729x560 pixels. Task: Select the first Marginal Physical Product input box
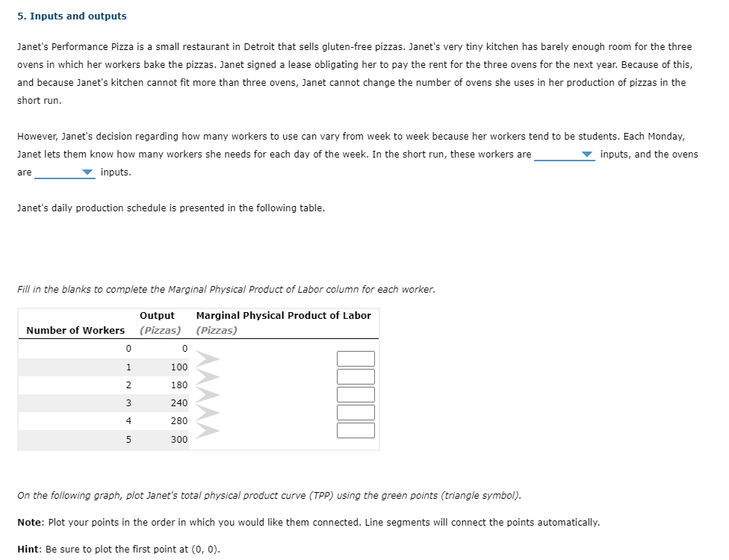pos(356,358)
